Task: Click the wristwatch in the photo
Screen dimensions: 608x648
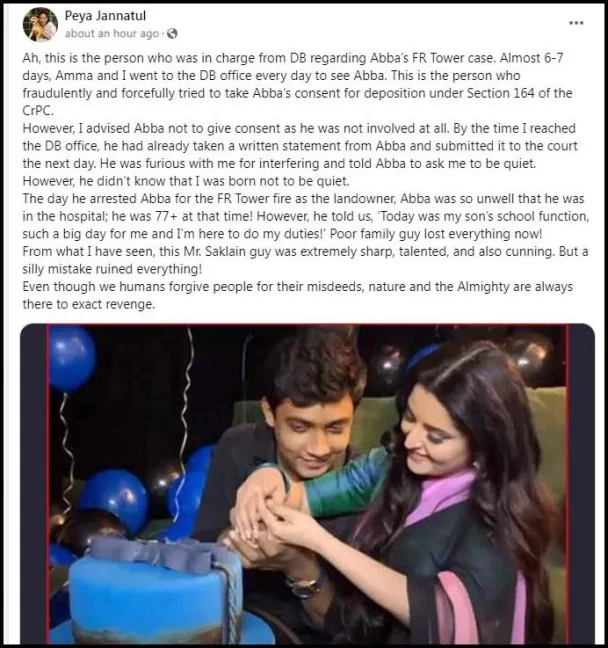Action: [305, 585]
